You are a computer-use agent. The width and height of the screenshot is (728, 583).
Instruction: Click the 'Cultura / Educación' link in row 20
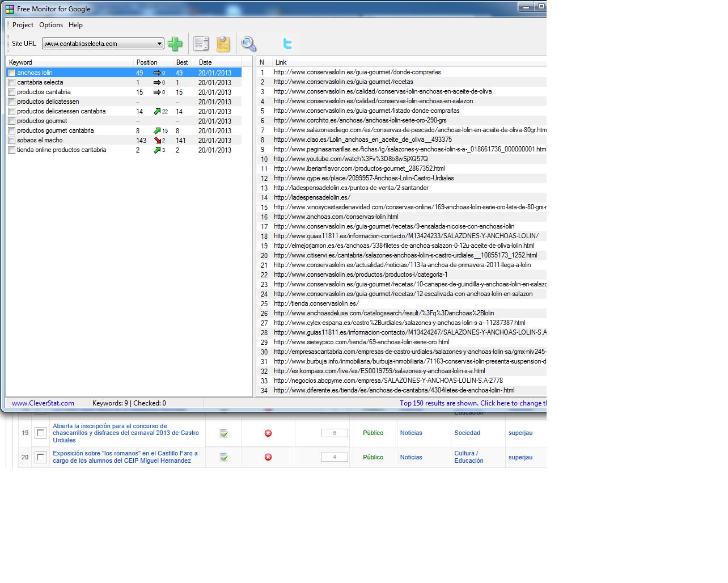469,457
